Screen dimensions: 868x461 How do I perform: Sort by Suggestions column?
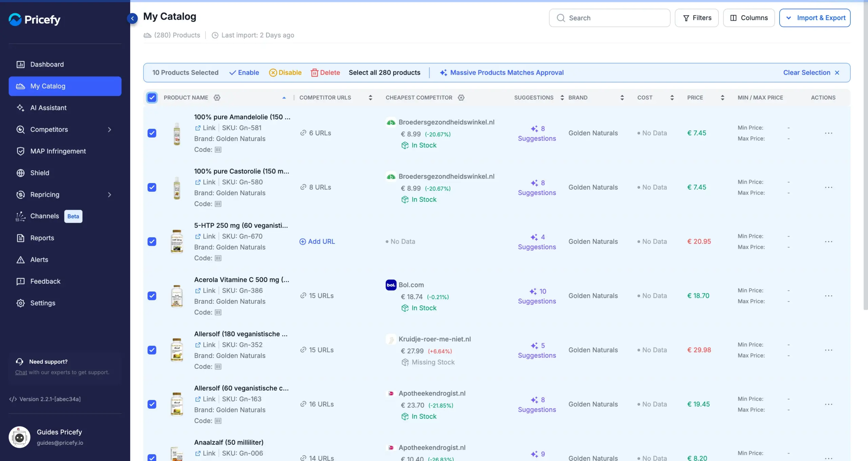[x=562, y=98]
